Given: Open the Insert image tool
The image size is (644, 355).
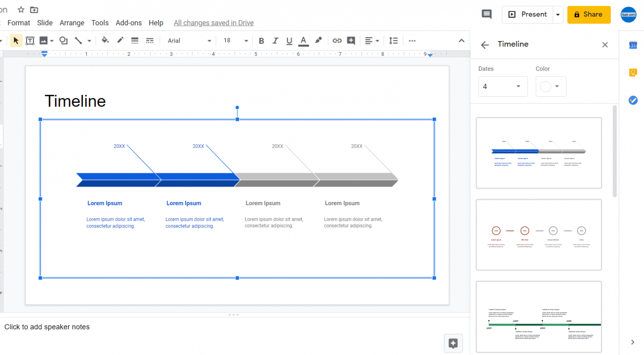Looking at the screenshot, I should (44, 40).
